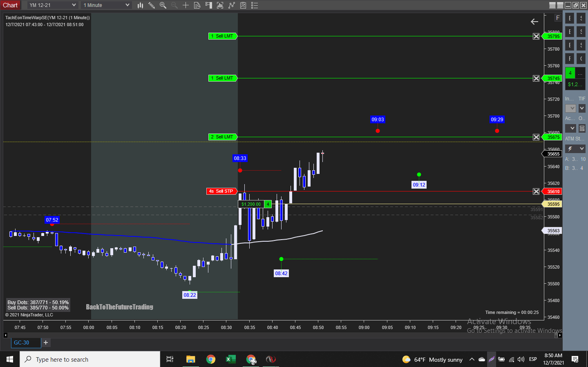This screenshot has width=588, height=367.
Task: Toggle the Chart Trader panel icon
Action: (x=209, y=5)
